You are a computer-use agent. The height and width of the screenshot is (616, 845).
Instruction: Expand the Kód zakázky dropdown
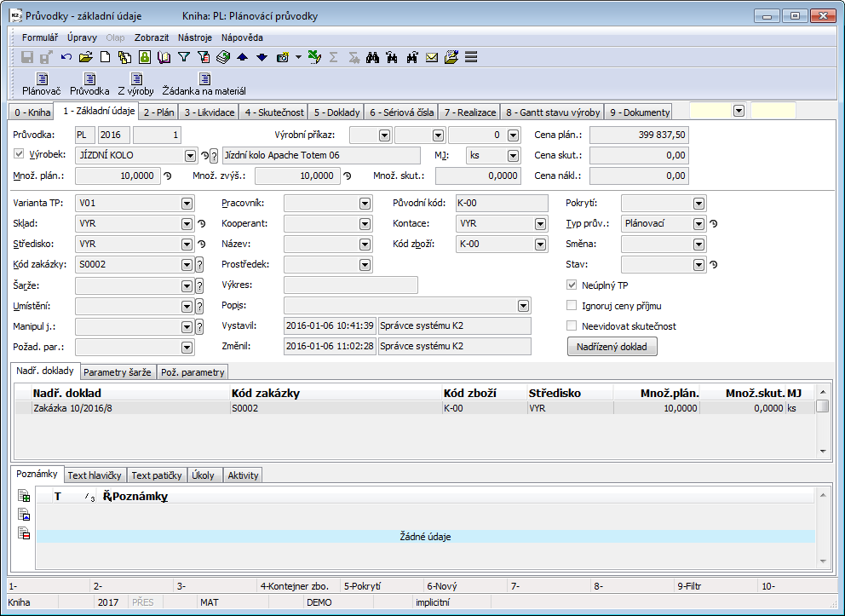pyautogui.click(x=187, y=265)
